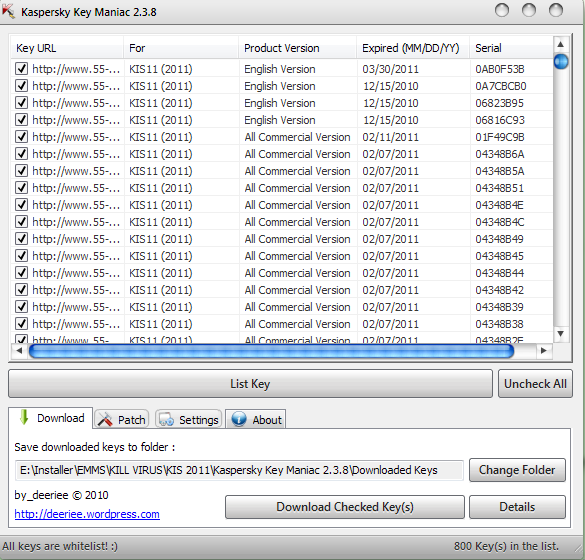Uncheck the key with serial 04348B5A
The height and width of the screenshot is (560, 585).
22,171
